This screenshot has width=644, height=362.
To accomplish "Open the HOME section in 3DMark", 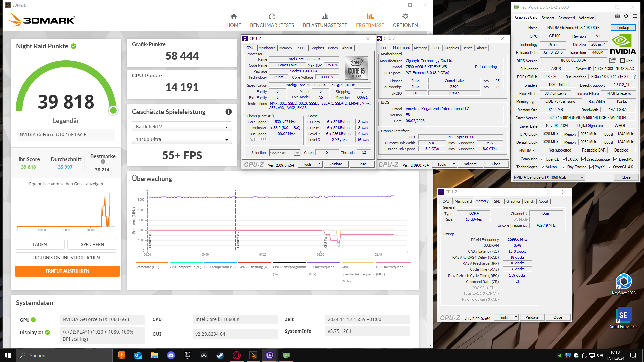I will click(234, 21).
